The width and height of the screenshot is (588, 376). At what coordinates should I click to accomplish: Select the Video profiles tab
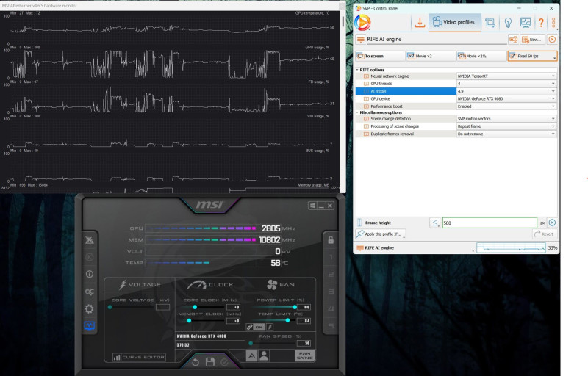coord(454,22)
